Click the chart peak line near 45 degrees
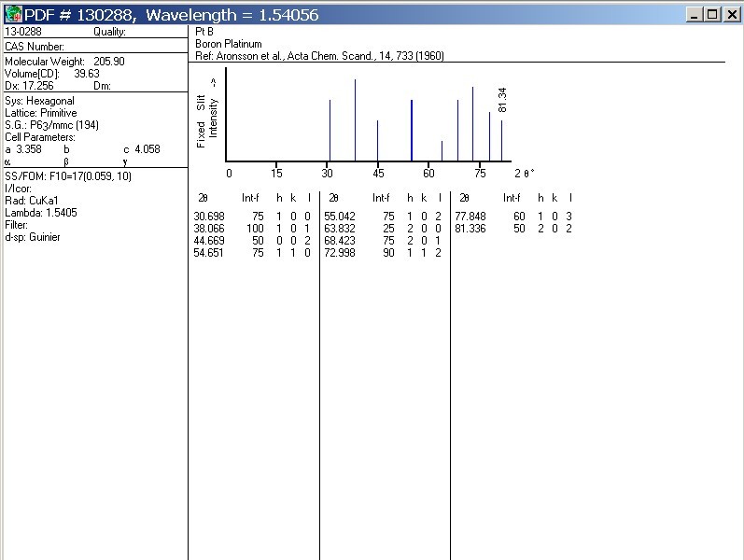 point(378,141)
